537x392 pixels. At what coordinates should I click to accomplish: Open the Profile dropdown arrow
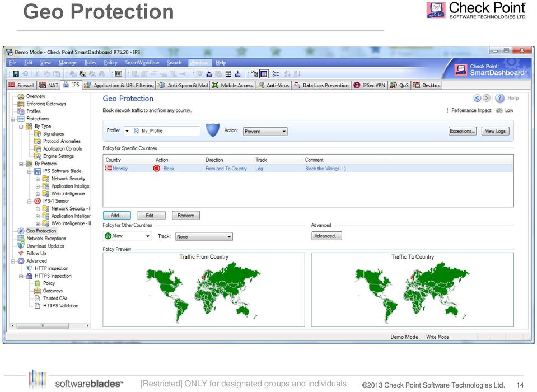point(127,131)
